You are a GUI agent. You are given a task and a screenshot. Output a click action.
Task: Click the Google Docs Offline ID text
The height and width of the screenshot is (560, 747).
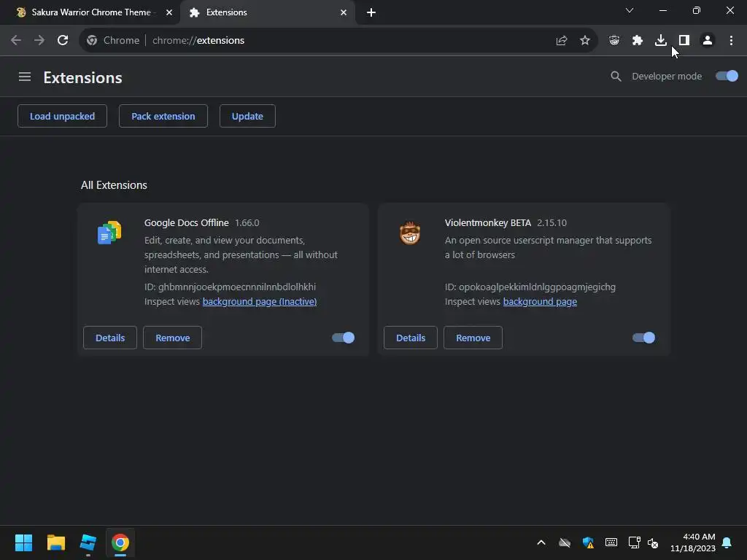pyautogui.click(x=230, y=287)
